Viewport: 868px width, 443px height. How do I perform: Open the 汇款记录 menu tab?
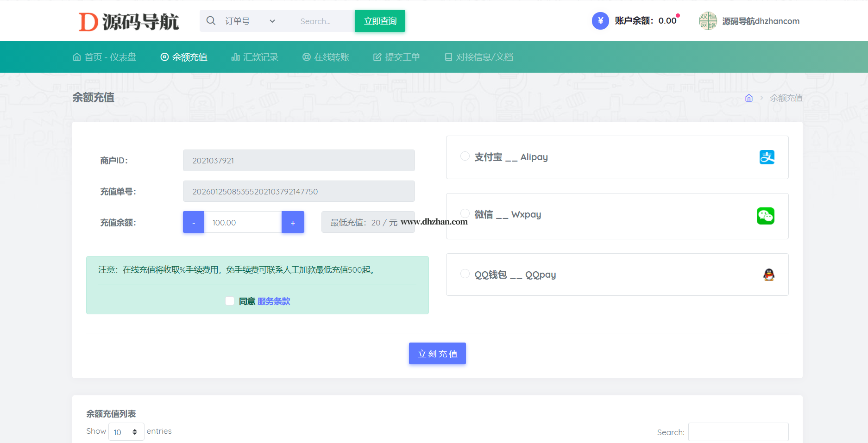[255, 57]
